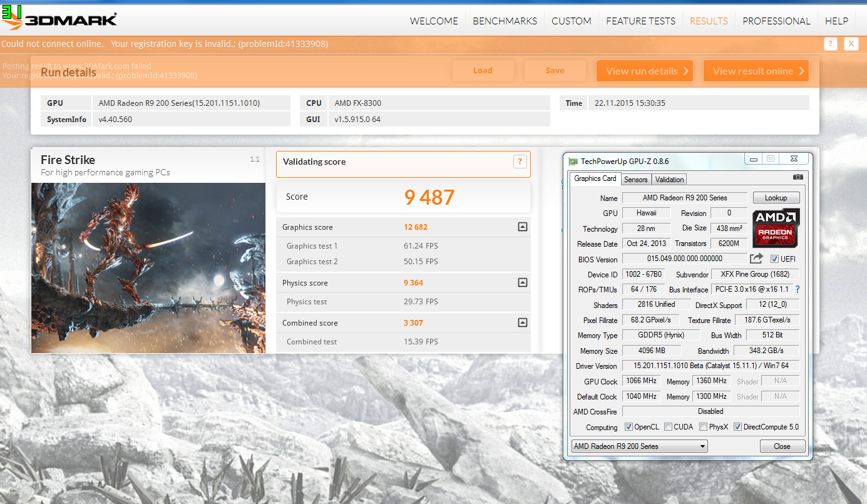Open help for the registration error notification

pyautogui.click(x=830, y=44)
